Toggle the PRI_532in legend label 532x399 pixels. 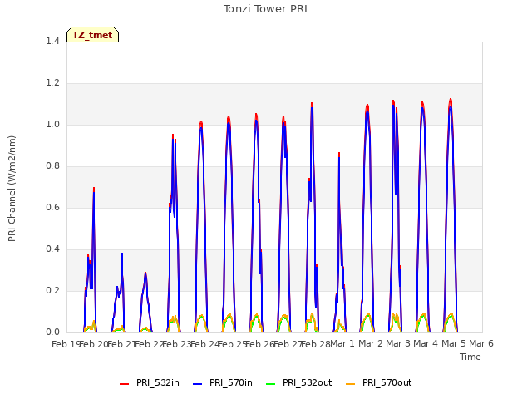tap(158, 382)
